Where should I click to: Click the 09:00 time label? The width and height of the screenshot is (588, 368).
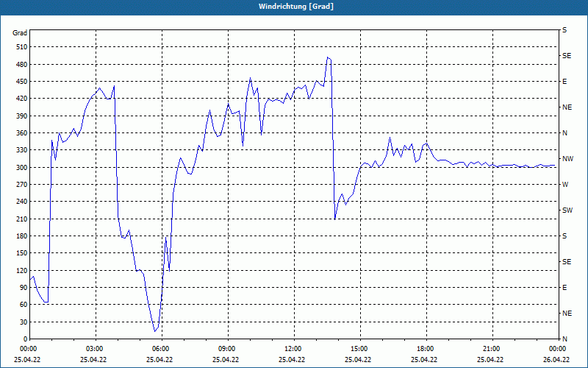tap(228, 349)
